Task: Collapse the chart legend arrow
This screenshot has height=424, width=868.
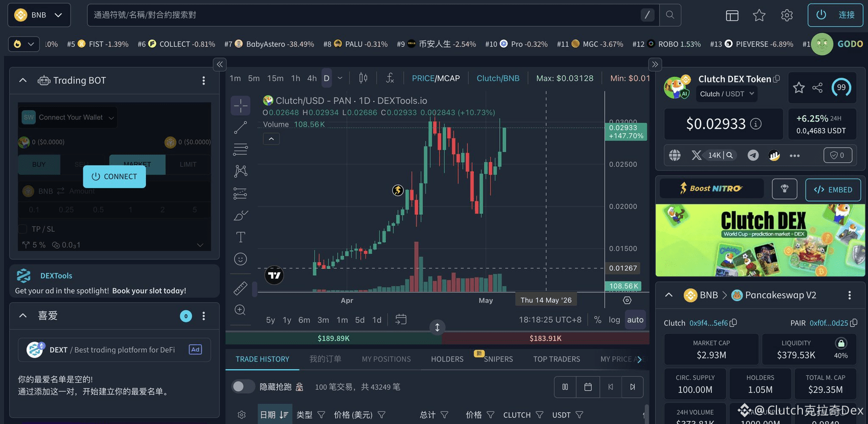Action: click(x=271, y=139)
